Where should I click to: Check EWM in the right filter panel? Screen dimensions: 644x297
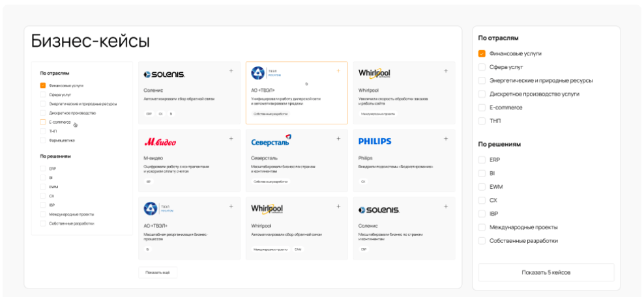coord(482,187)
